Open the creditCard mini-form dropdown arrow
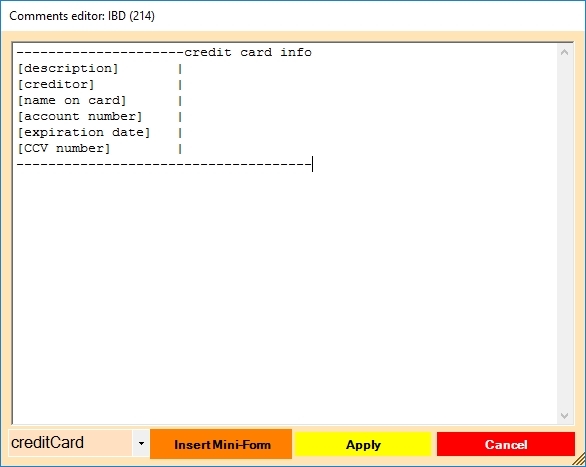Image resolution: width=586 pixels, height=467 pixels. tap(141, 443)
